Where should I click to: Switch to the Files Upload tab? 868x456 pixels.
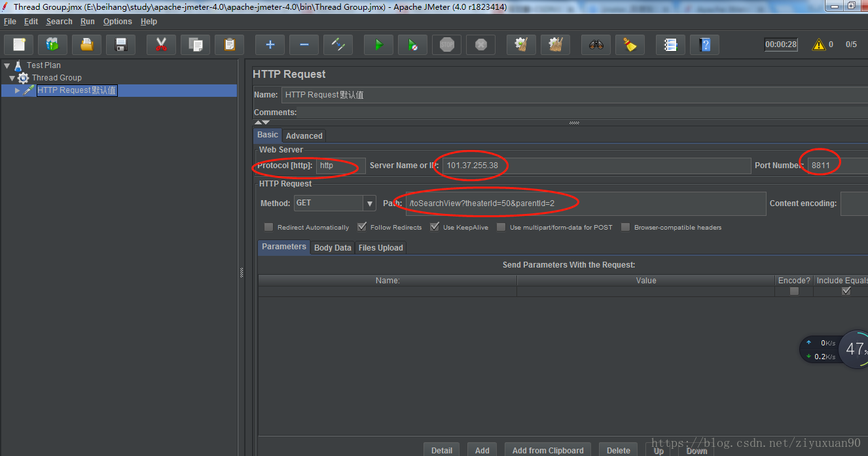tap(380, 248)
